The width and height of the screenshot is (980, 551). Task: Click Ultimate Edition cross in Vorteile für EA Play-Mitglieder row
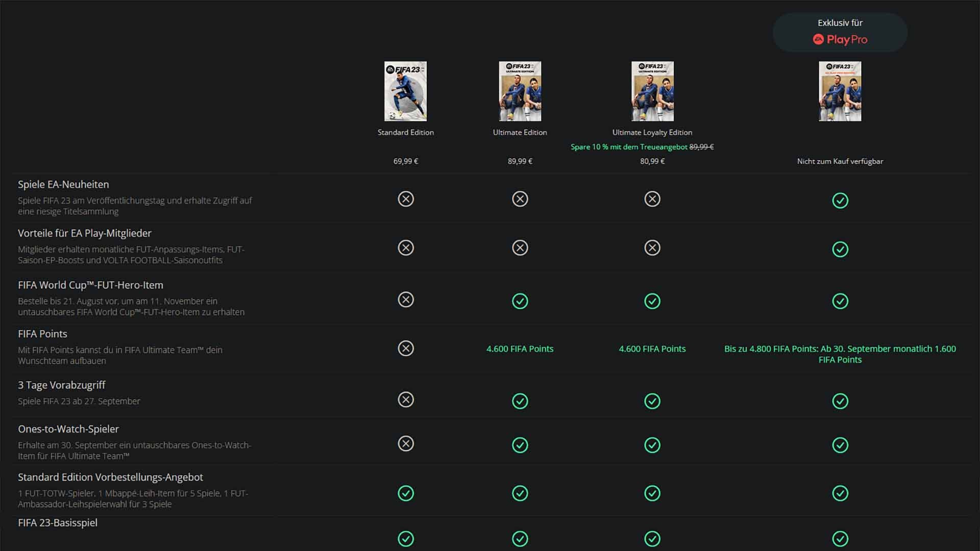520,248
